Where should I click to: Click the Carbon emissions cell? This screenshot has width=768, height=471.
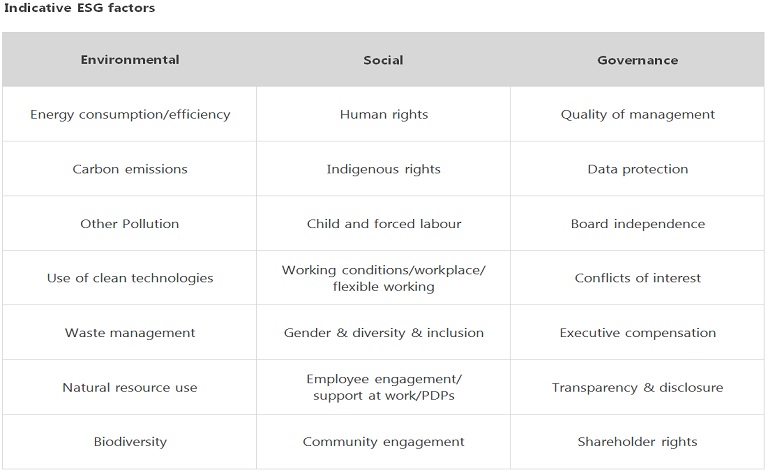point(130,169)
